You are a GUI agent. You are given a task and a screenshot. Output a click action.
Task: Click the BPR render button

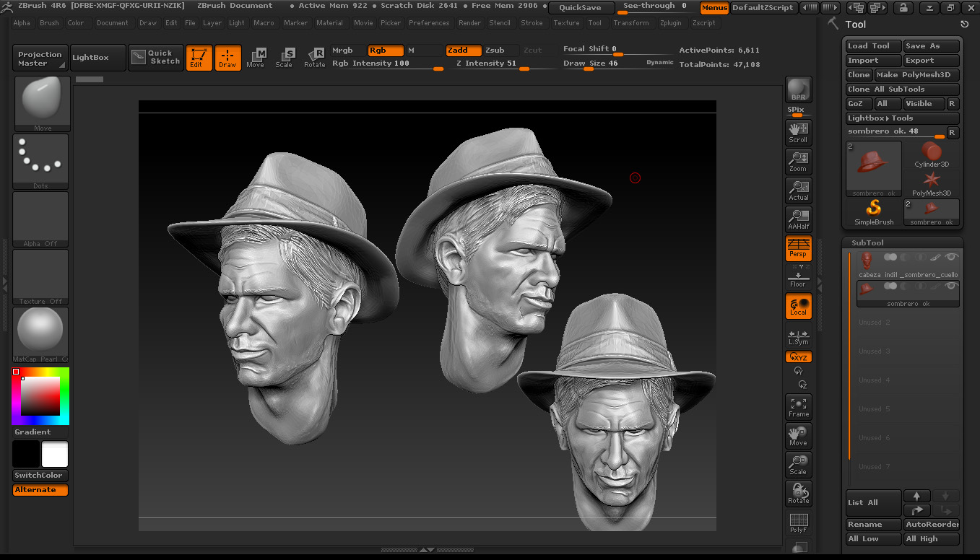tap(798, 89)
